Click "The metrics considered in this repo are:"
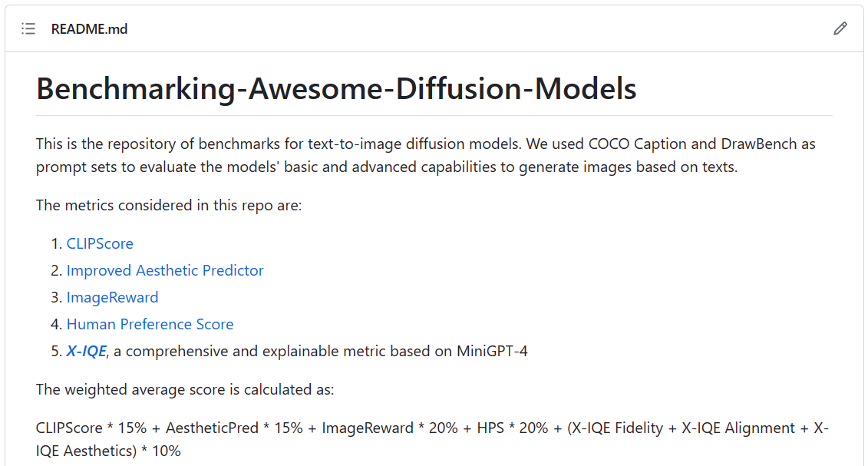868x466 pixels. [x=169, y=206]
